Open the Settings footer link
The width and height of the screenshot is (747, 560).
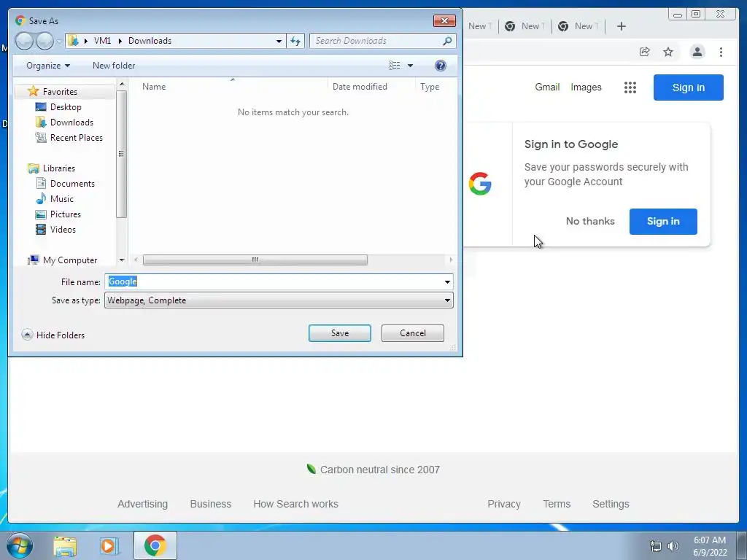[611, 504]
